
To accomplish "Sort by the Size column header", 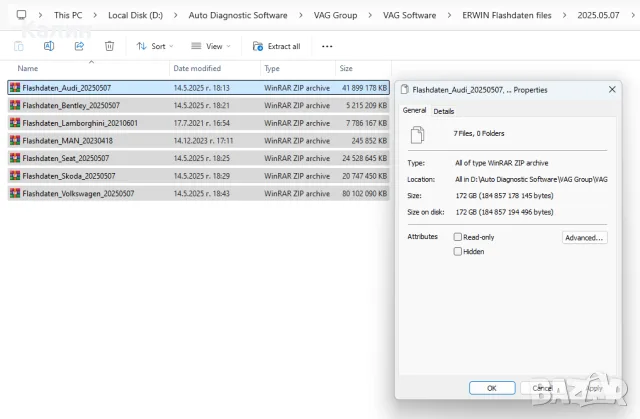I will [346, 68].
